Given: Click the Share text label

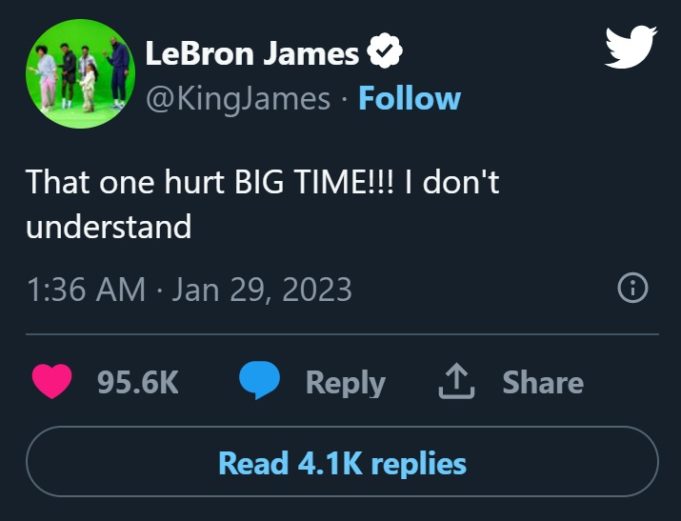Looking at the screenshot, I should (542, 382).
